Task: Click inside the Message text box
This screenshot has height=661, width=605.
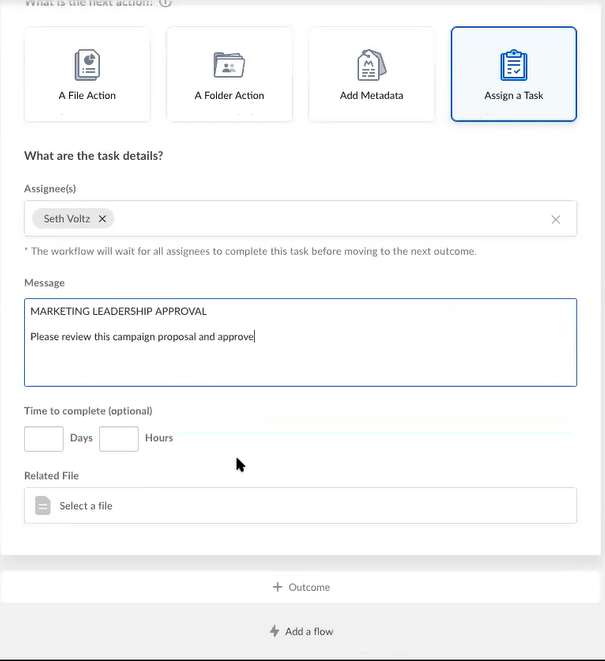Action: pos(300,342)
